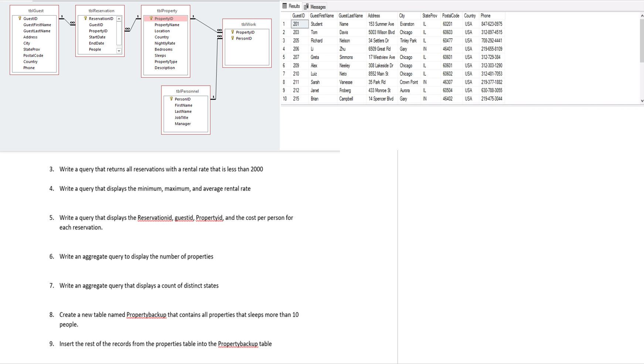Viewport: 644px width, 364px height.
Task: Click the key icon beside GuestID in tblGuest
Action: (20, 18)
